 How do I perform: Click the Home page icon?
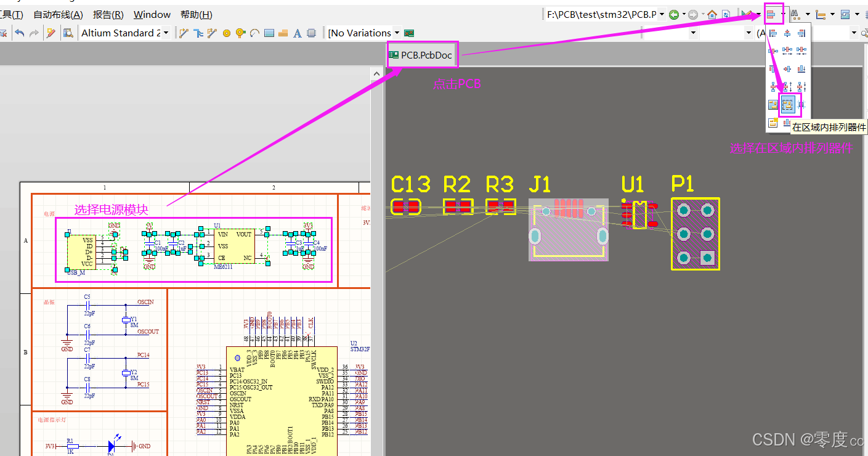pyautogui.click(x=712, y=14)
